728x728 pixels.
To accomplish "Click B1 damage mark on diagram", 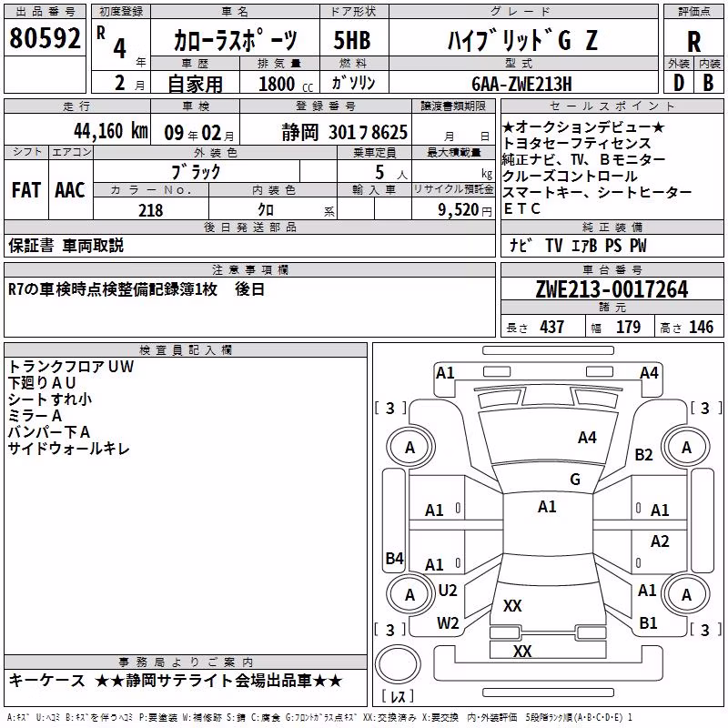I will 648,623.
